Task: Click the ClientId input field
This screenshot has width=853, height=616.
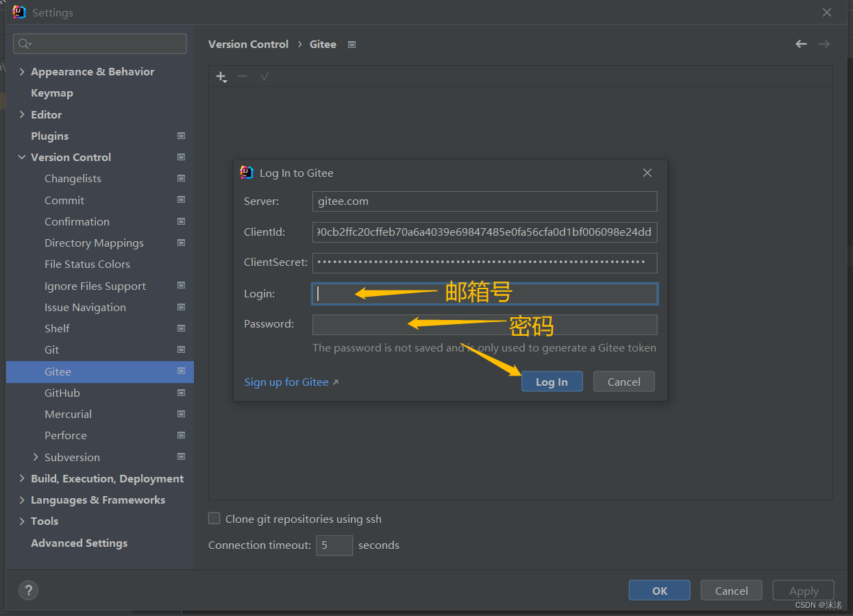Action: [x=485, y=232]
